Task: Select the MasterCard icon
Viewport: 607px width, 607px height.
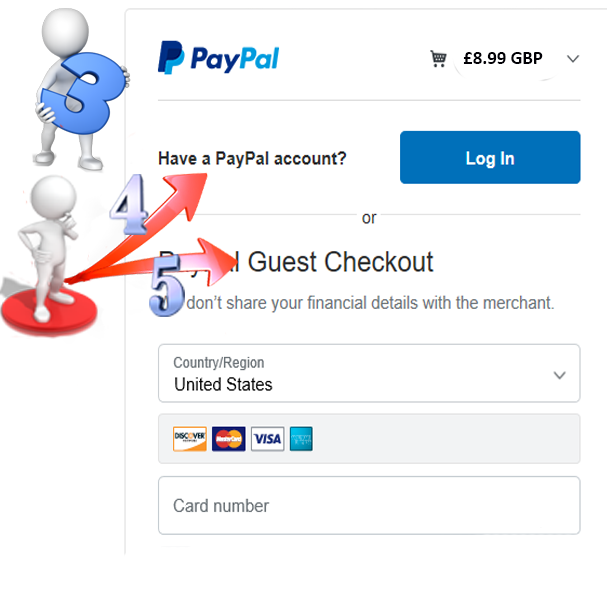Action: [228, 439]
